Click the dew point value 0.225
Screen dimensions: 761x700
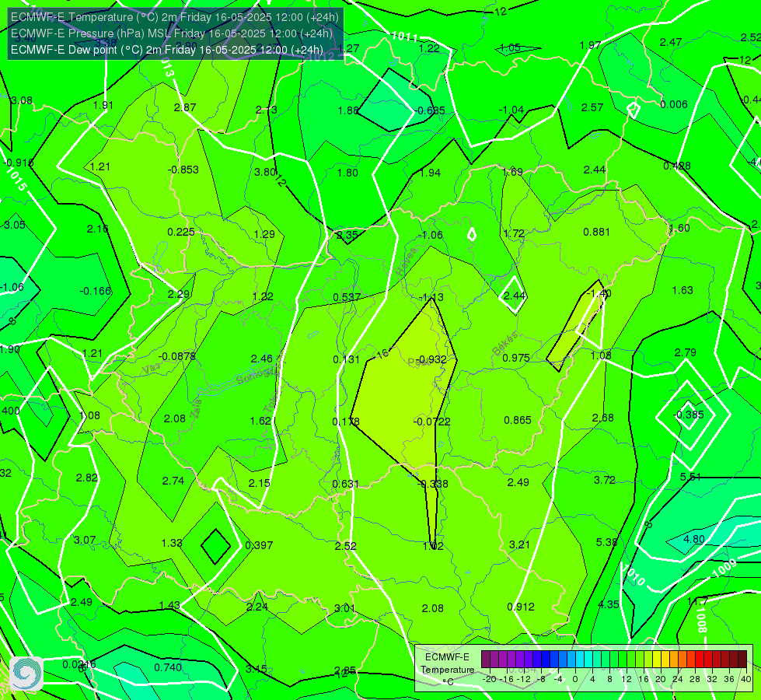click(181, 233)
